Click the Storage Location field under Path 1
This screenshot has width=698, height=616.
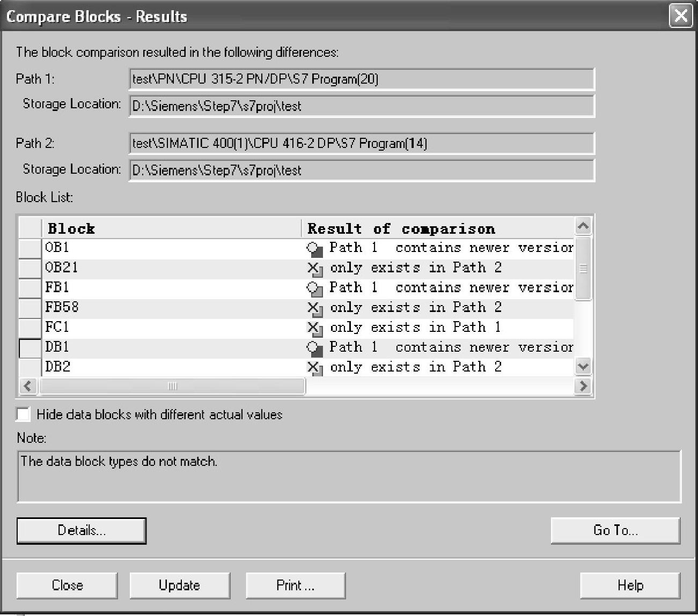362,106
